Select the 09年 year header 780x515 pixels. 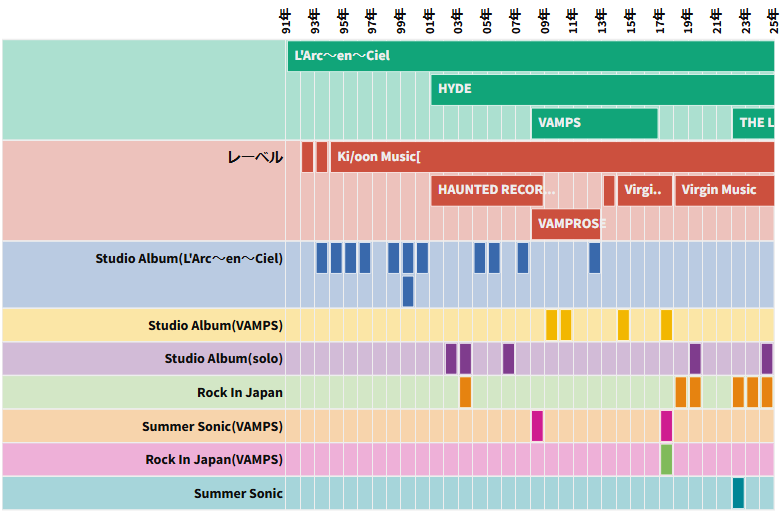click(x=544, y=20)
